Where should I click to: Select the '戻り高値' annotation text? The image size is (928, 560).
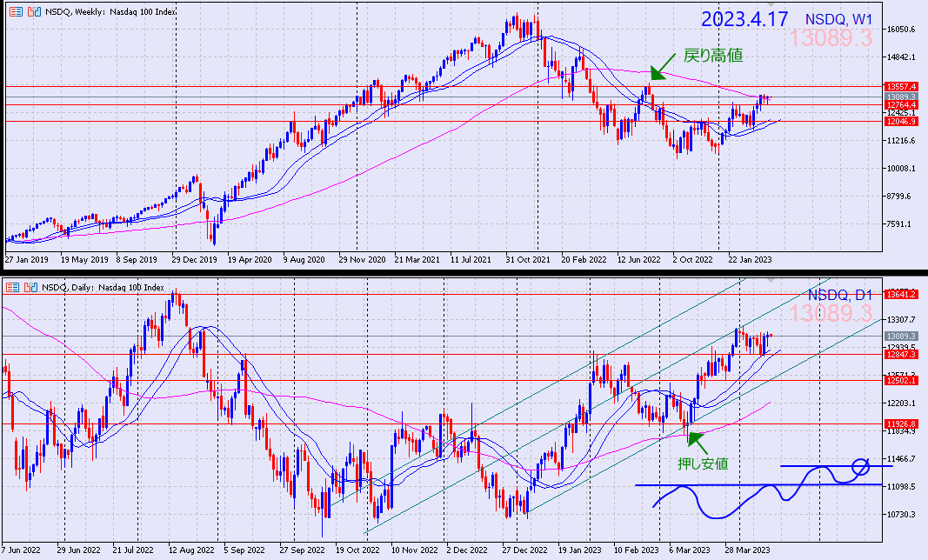point(713,56)
